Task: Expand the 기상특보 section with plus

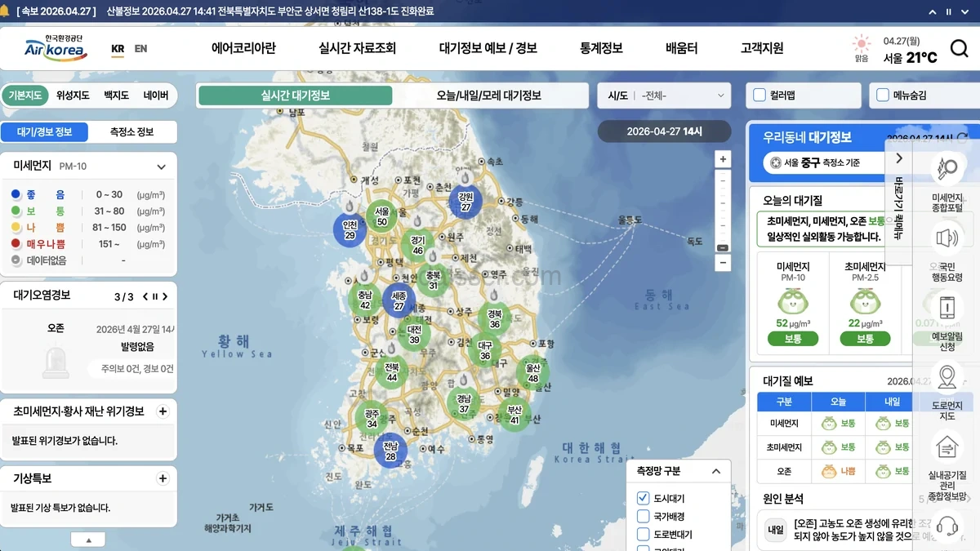Action: pyautogui.click(x=163, y=478)
